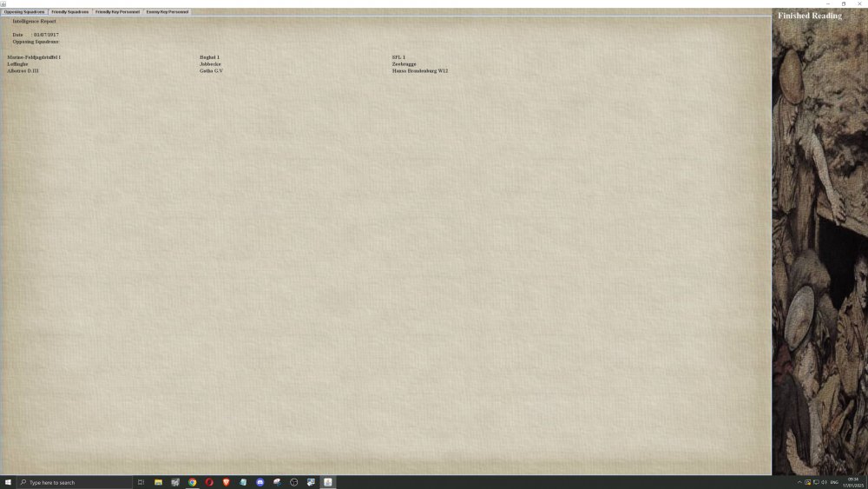Image resolution: width=868 pixels, height=489 pixels.
Task: Switch to the Opposing Squadrons tab
Action: (x=24, y=11)
